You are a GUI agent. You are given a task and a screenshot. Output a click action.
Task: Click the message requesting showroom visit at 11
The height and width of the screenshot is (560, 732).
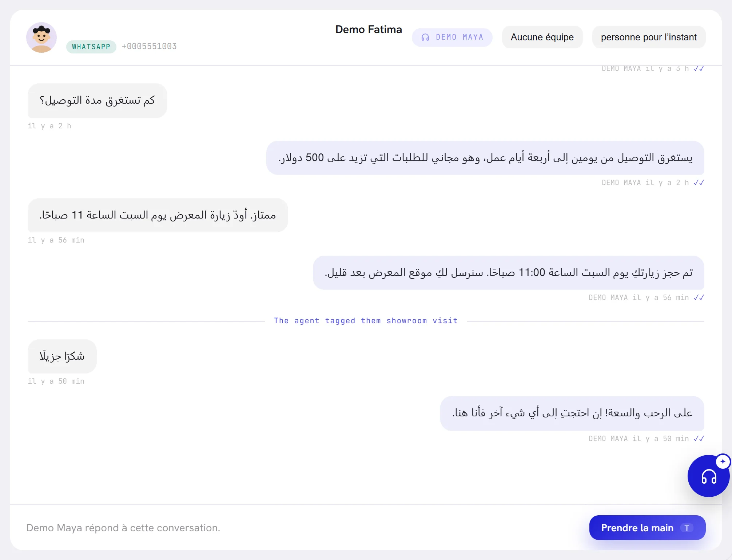point(158,215)
